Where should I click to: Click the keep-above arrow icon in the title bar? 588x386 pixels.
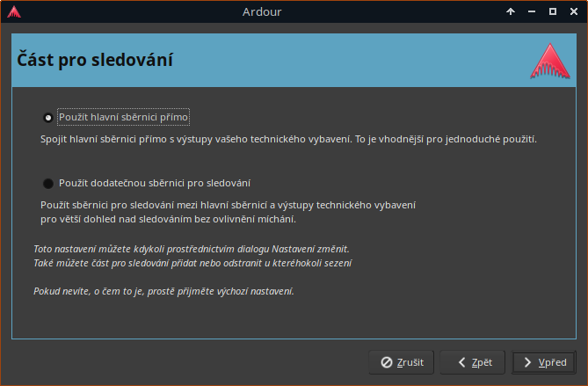tap(511, 11)
